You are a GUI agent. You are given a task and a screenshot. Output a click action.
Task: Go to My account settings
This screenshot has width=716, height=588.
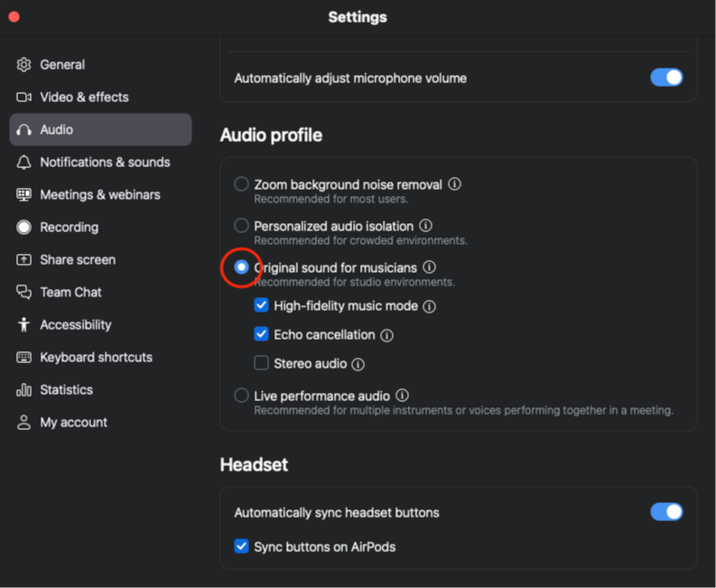pyautogui.click(x=73, y=423)
